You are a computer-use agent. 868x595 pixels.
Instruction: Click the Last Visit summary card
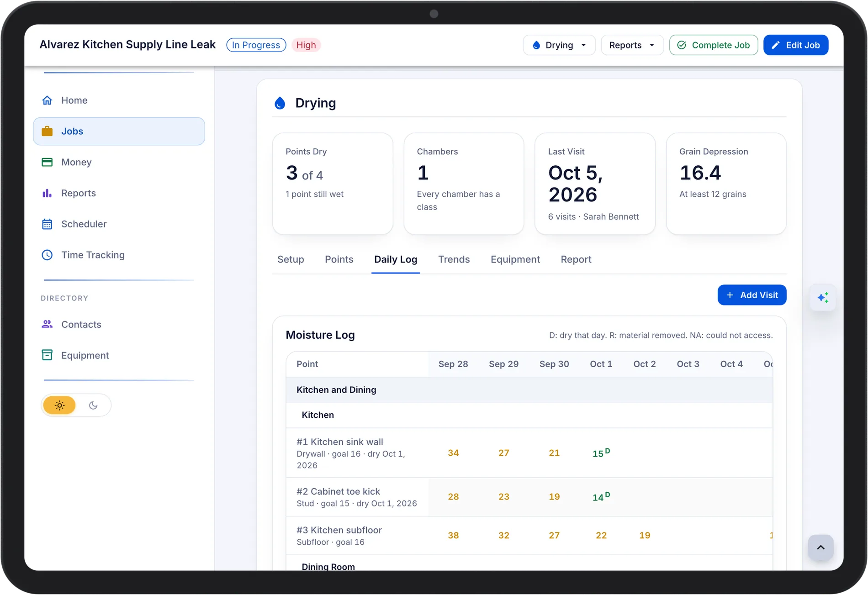pos(595,184)
